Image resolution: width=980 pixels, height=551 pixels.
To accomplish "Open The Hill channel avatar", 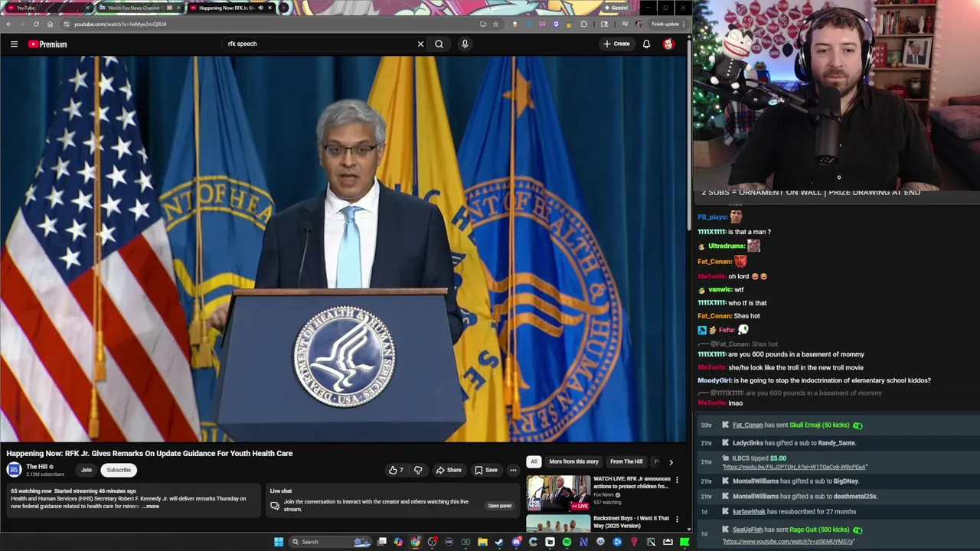I will coord(14,470).
